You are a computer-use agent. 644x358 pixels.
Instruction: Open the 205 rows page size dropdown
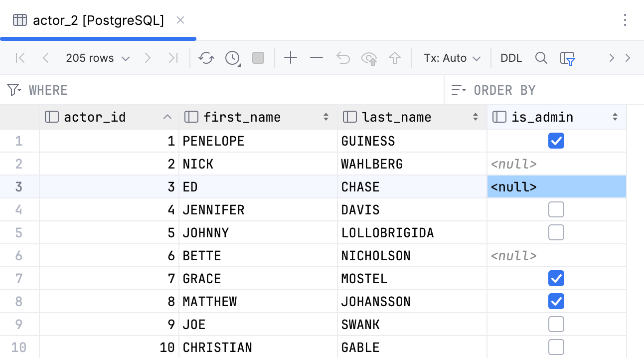98,58
